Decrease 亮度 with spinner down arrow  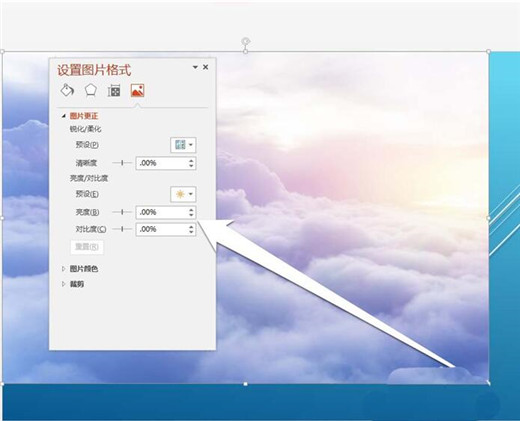tap(191, 215)
